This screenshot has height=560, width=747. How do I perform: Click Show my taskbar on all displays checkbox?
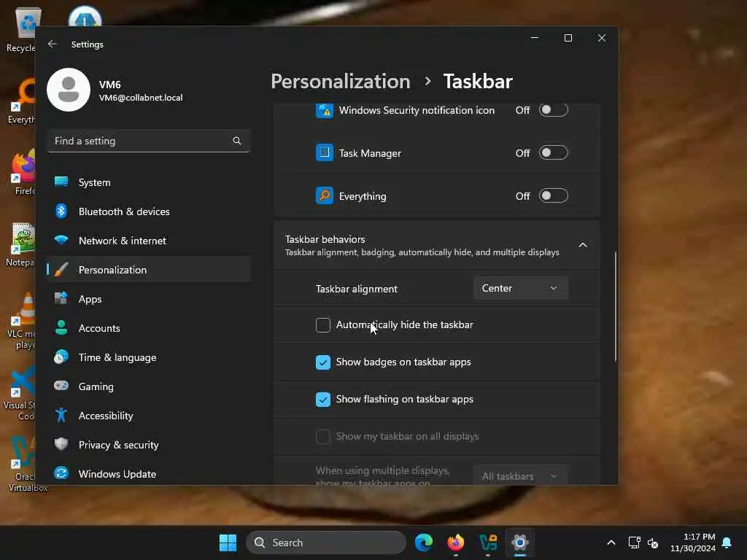[323, 436]
